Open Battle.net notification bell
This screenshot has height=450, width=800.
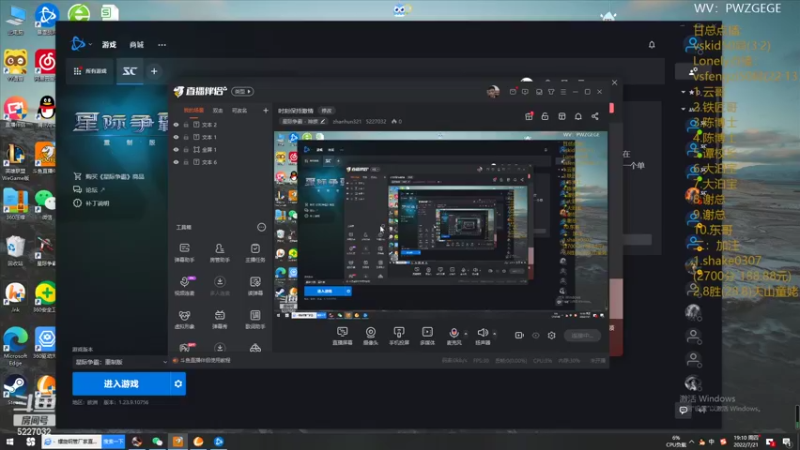(652, 45)
